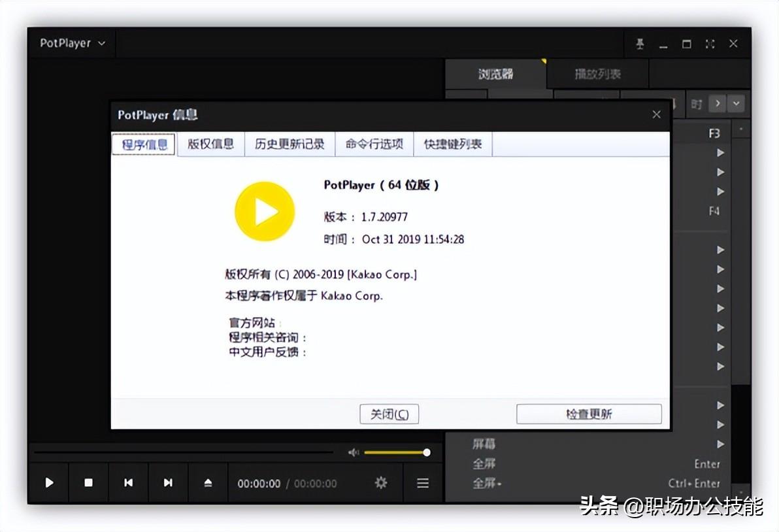Select the menu entry with F4 shortcut
Viewport: 779px width, 532px height.
point(701,211)
